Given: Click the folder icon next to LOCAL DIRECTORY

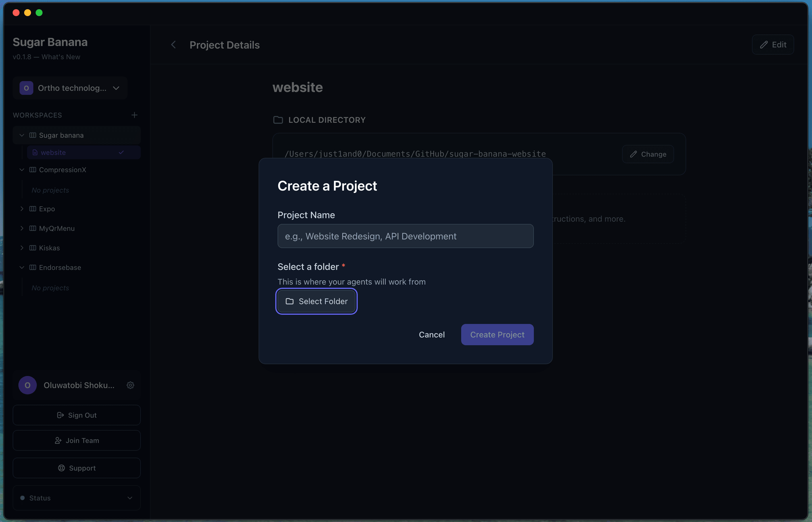Looking at the screenshot, I should (278, 120).
